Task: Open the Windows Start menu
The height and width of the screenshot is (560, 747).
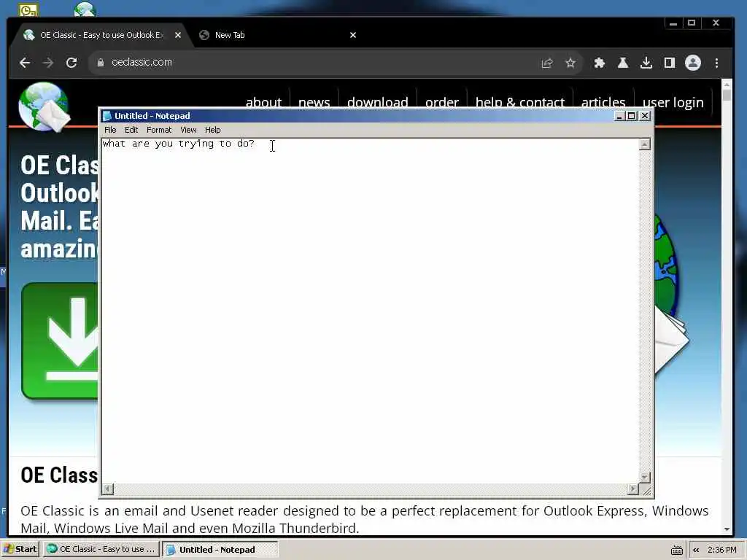Action: pyautogui.click(x=20, y=549)
